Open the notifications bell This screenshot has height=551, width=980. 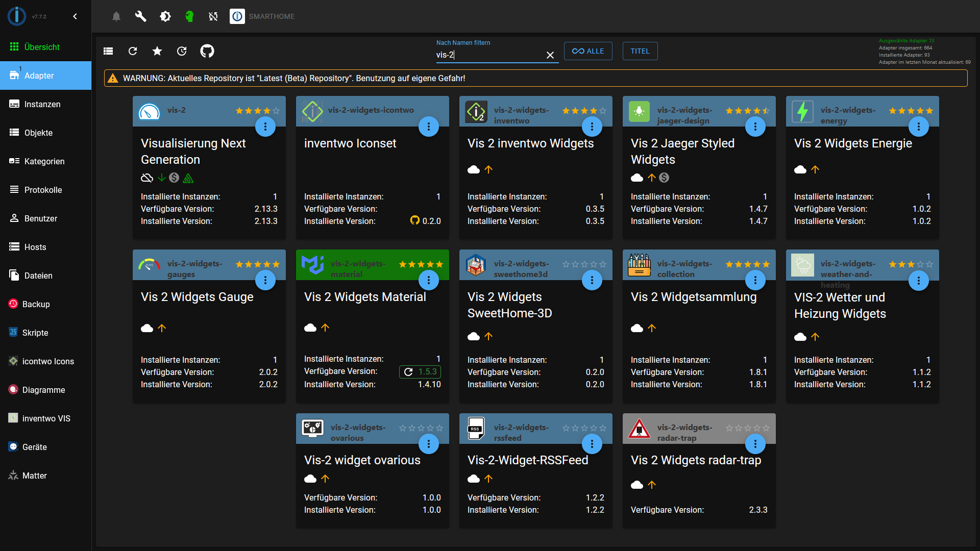(x=116, y=16)
